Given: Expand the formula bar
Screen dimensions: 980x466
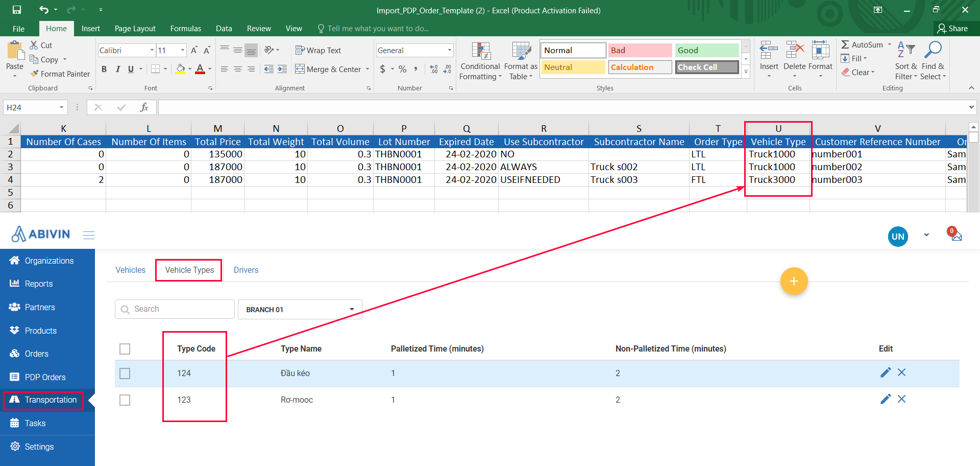Looking at the screenshot, I should coord(971,107).
